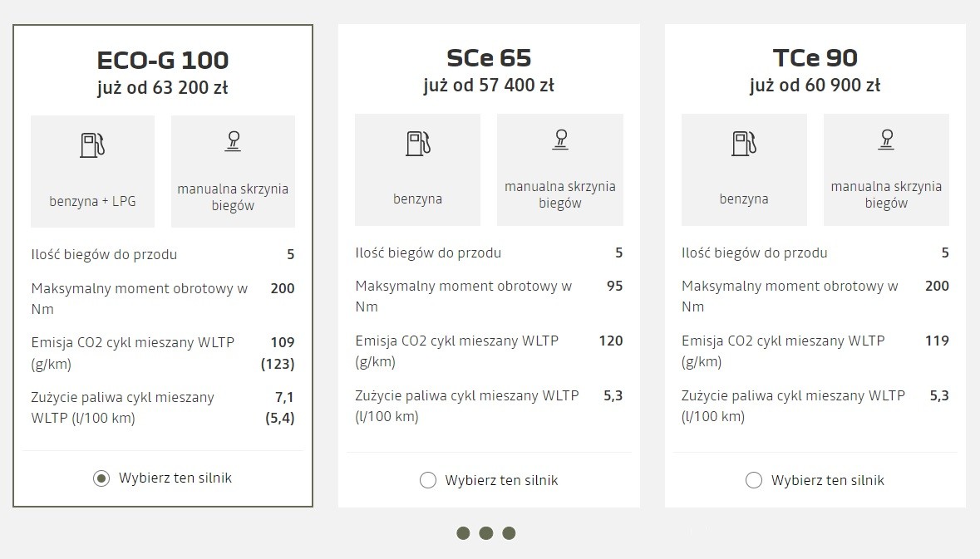
Task: Click 'Wybierz ten silnik' label under TCe 90
Action: (x=828, y=480)
